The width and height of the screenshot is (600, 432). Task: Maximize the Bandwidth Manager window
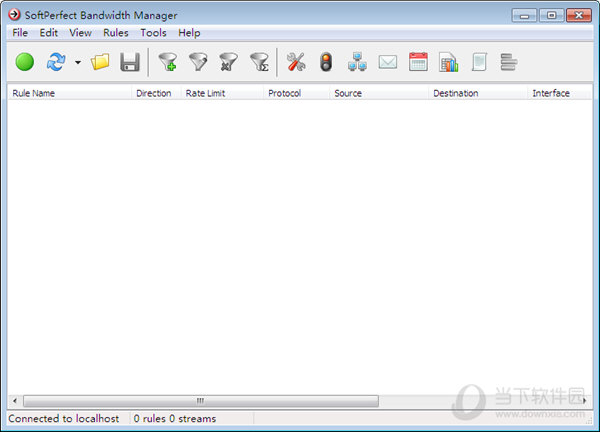tap(551, 15)
